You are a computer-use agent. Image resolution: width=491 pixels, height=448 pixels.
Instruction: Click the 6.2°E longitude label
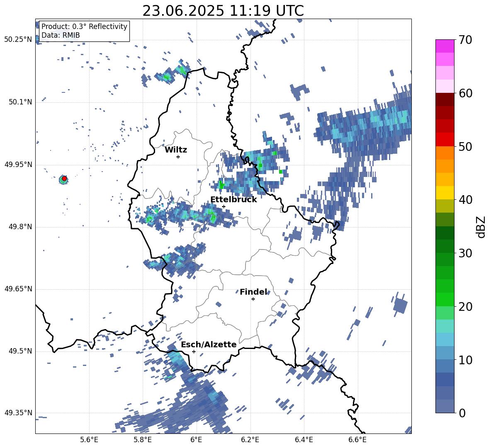tap(250, 440)
